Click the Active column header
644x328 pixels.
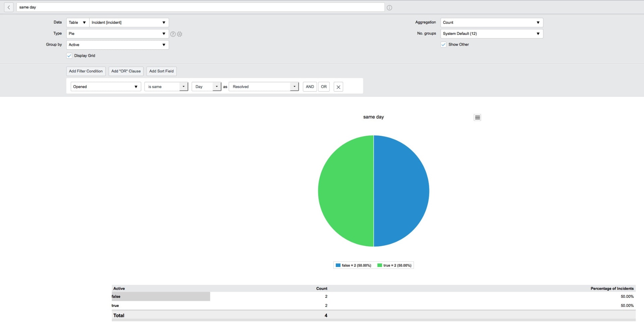coord(119,288)
